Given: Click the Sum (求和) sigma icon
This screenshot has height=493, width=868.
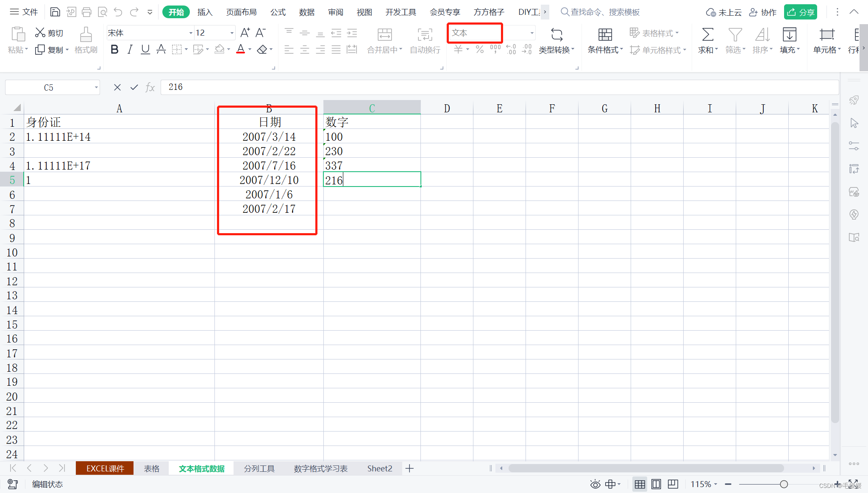Looking at the screenshot, I should (x=707, y=35).
